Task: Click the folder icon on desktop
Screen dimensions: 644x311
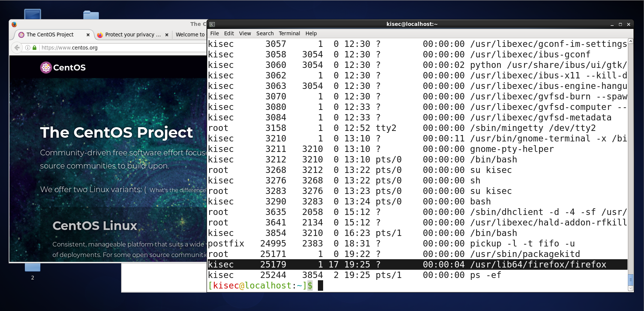Action: (91, 15)
